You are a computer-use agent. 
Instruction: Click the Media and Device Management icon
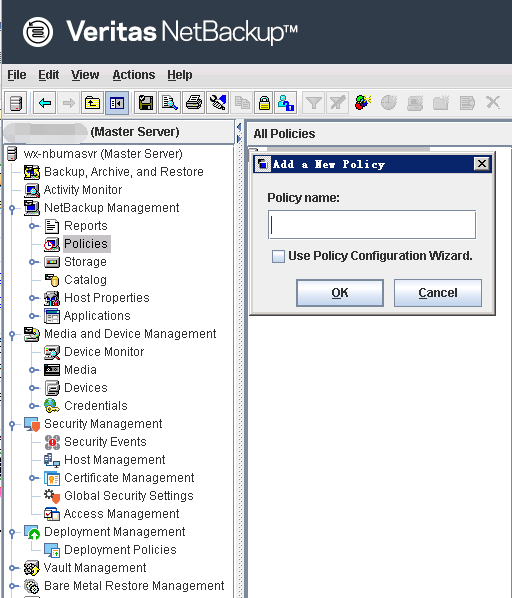[x=32, y=334]
